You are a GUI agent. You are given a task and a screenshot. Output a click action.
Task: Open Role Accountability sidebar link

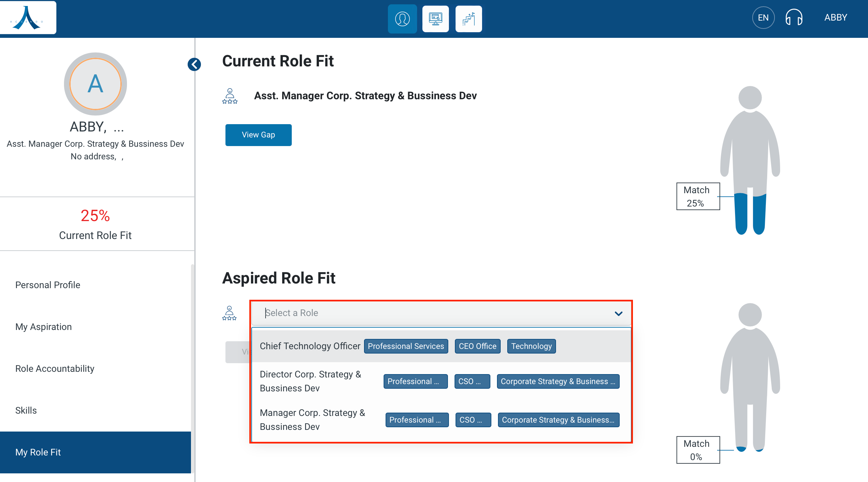55,368
